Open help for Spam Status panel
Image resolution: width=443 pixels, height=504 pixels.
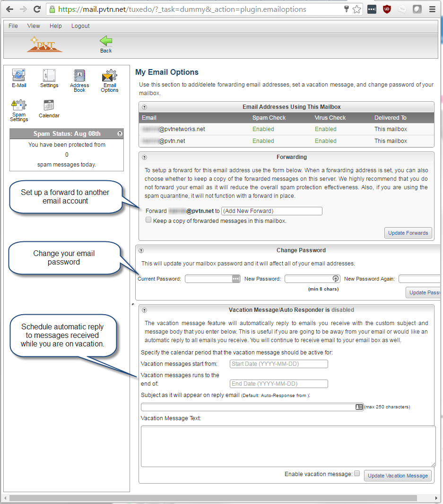click(120, 134)
